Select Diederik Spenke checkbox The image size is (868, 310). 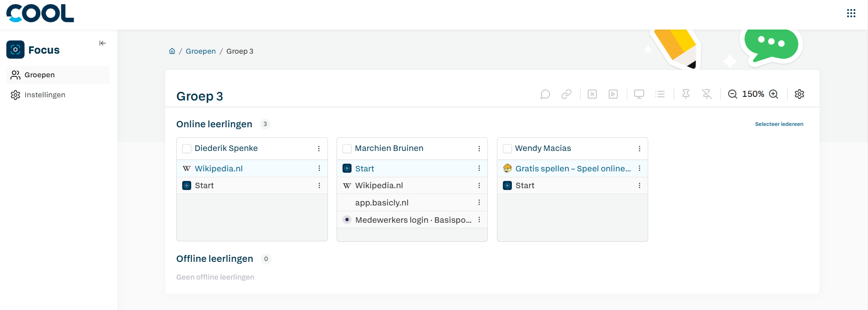[x=187, y=149]
